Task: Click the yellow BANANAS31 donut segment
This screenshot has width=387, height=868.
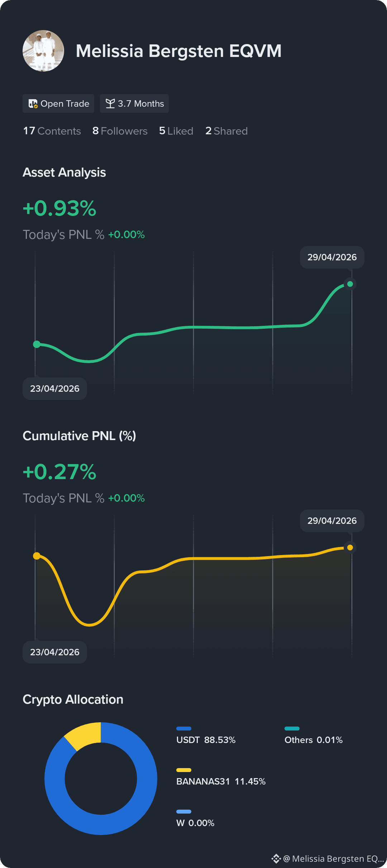Action: [x=85, y=736]
